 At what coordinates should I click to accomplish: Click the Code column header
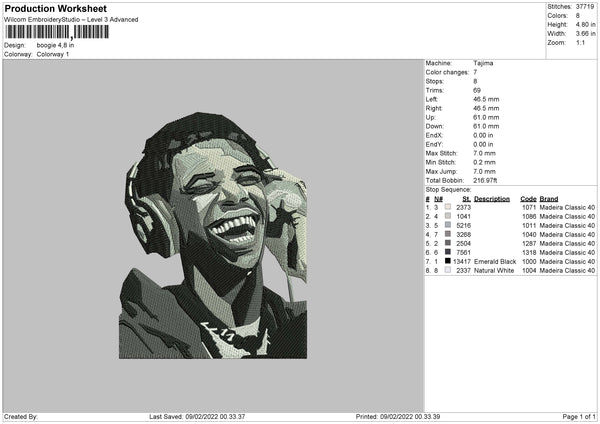point(528,199)
